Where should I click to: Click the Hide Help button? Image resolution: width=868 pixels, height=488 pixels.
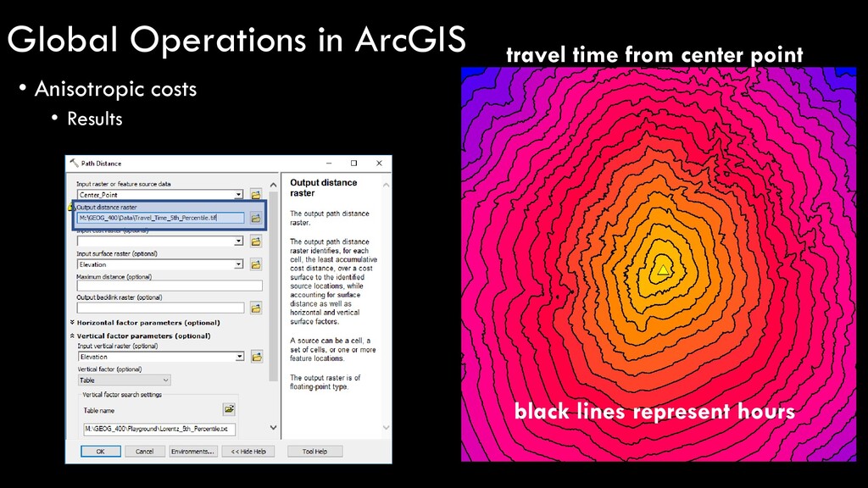click(x=248, y=452)
